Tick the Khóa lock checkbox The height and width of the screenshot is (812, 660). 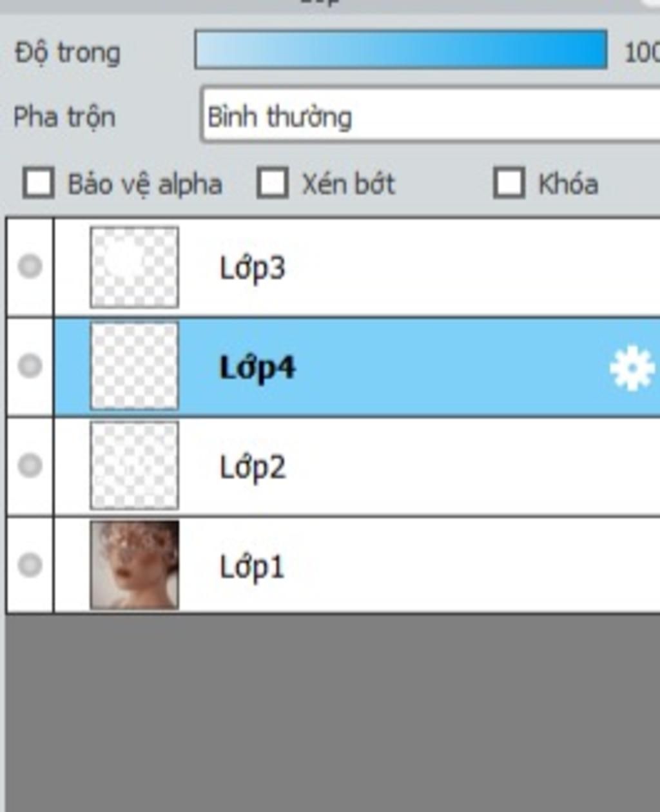click(509, 183)
